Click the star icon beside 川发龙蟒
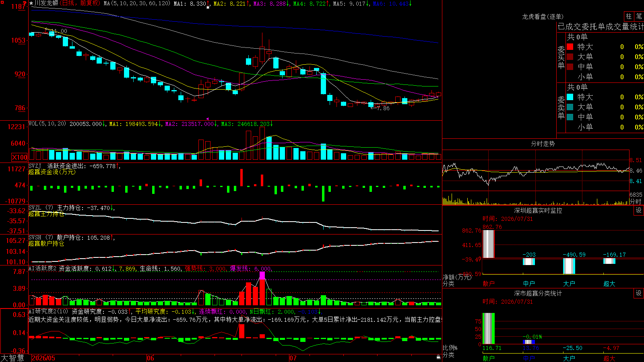This screenshot has height=362, width=644. (31, 3)
